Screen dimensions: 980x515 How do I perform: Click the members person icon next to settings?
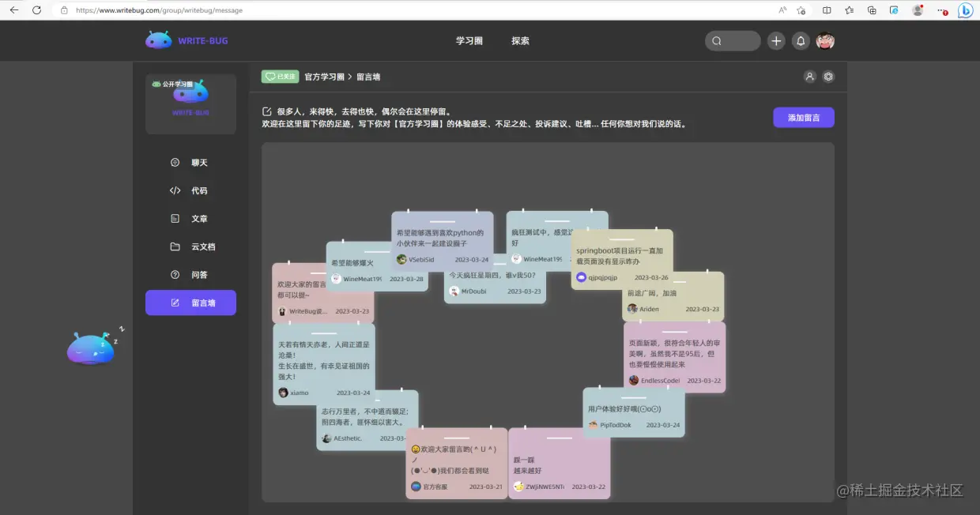809,77
